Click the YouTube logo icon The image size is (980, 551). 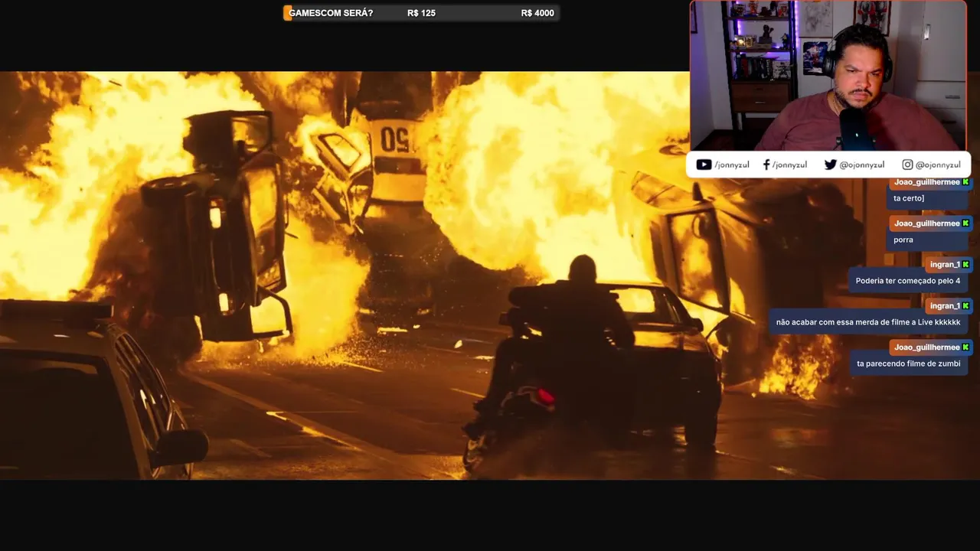pos(704,165)
